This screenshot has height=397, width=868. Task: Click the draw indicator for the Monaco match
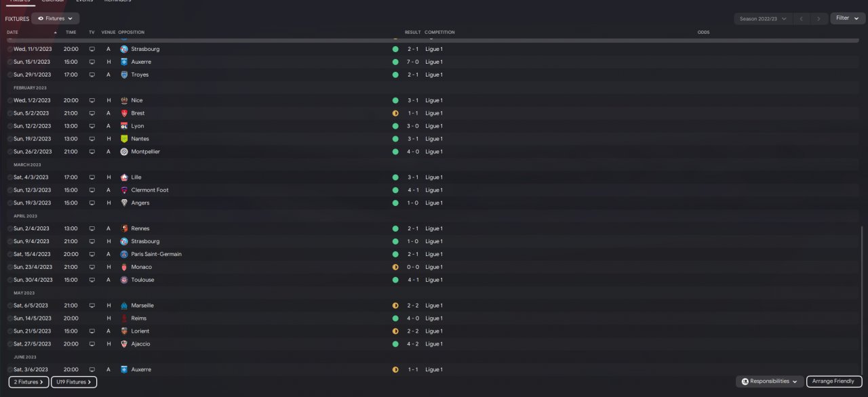pyautogui.click(x=395, y=267)
